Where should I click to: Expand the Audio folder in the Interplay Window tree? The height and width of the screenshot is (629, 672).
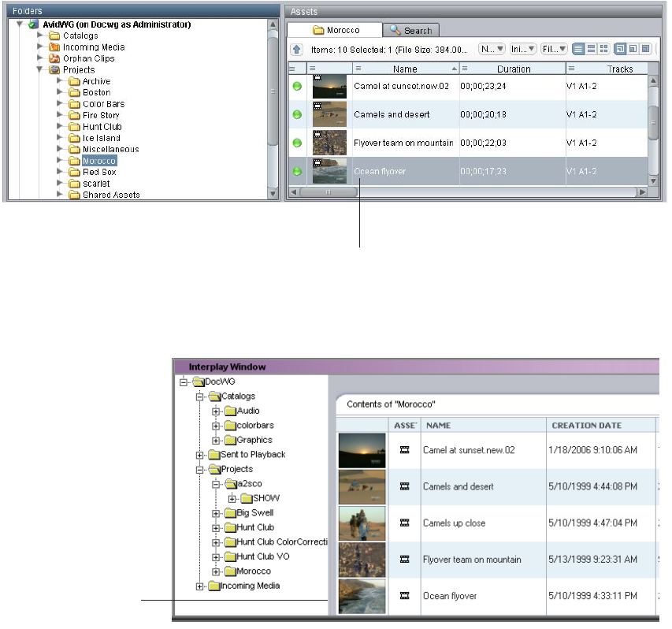216,411
